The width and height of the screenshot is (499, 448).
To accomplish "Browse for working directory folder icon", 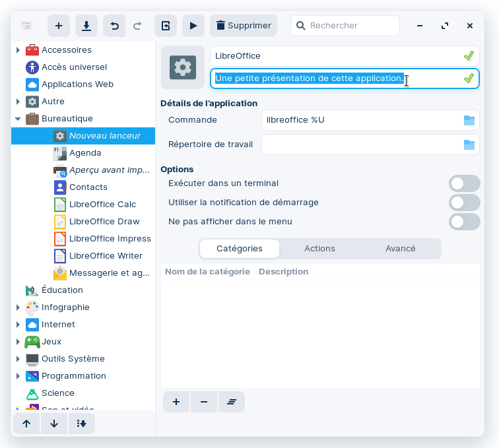I will pyautogui.click(x=469, y=144).
